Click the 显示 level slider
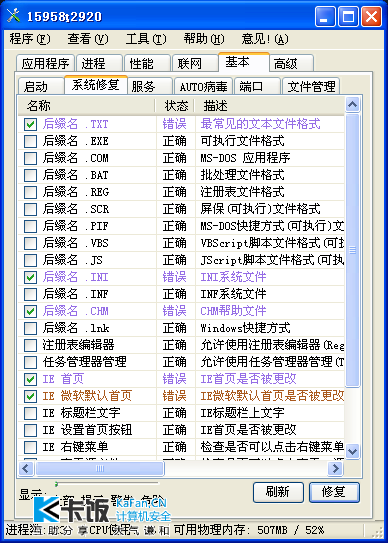388x543 pixels. 107,483
